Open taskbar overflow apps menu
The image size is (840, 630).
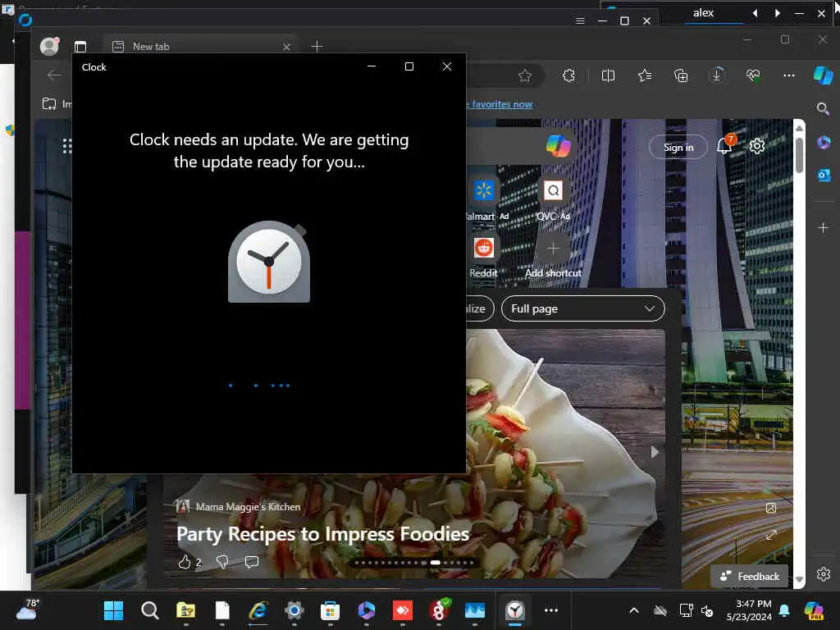[x=551, y=609]
